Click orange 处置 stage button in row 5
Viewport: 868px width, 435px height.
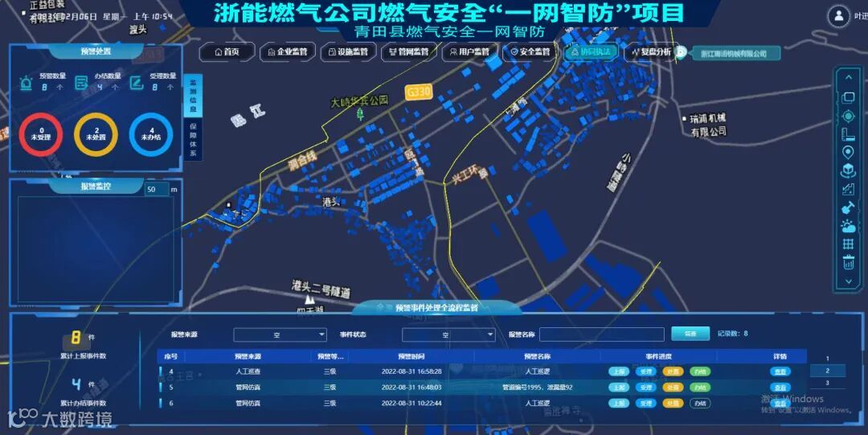(673, 388)
